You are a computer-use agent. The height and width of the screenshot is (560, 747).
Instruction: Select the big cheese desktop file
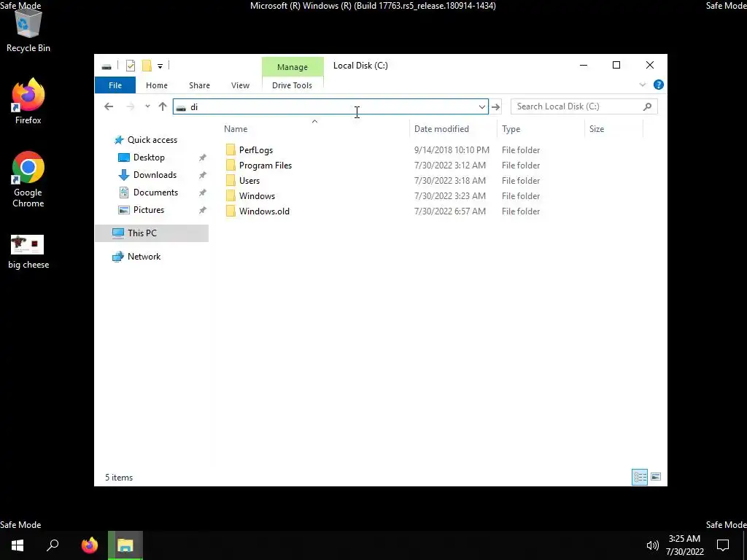[28, 252]
